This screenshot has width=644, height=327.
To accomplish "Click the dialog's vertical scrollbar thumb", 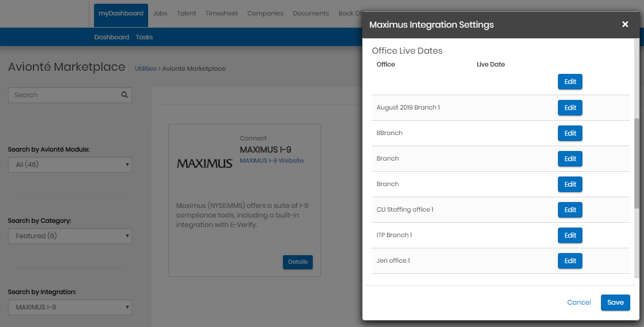I will tap(637, 163).
